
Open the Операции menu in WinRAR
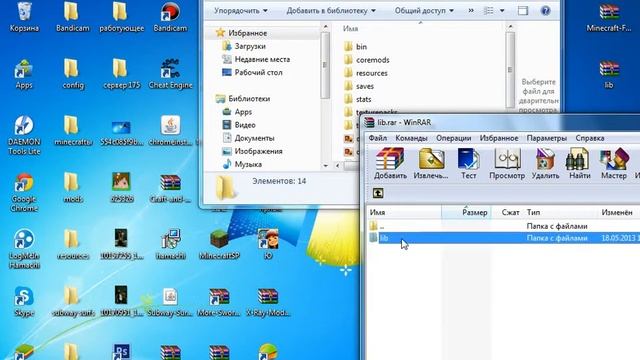(x=453, y=138)
